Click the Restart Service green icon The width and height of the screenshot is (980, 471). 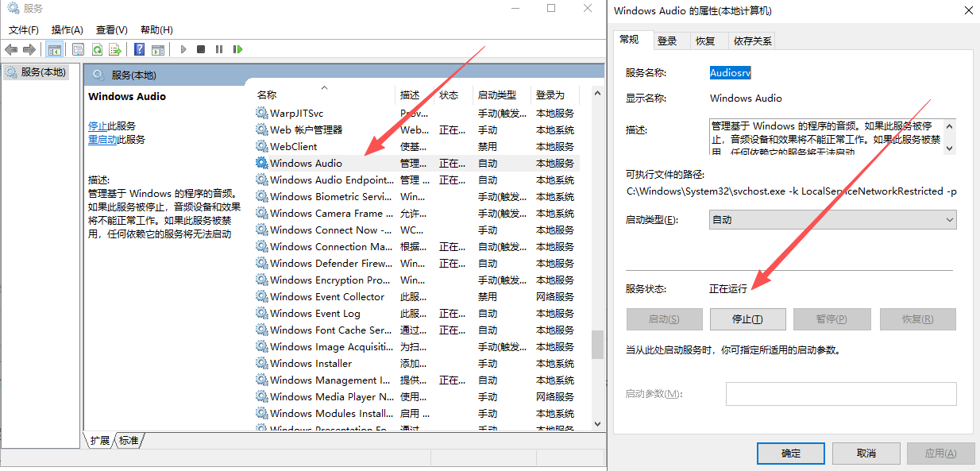tap(237, 49)
